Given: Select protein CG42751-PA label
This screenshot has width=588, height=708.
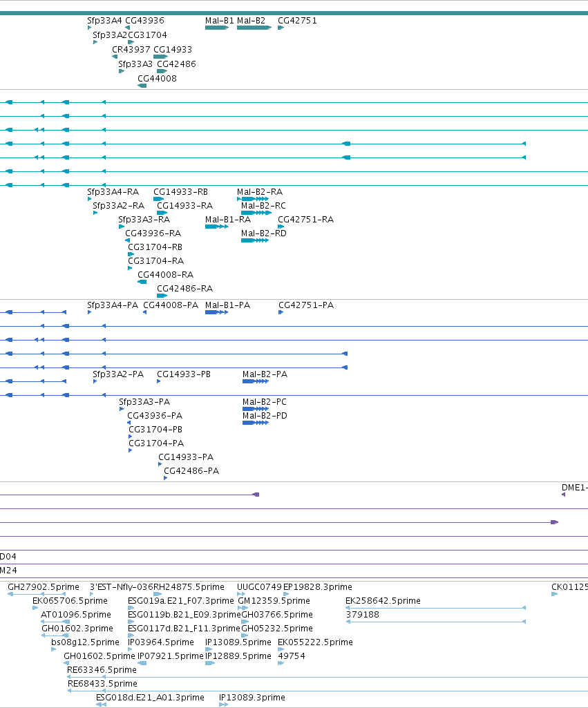Looking at the screenshot, I should 306,305.
